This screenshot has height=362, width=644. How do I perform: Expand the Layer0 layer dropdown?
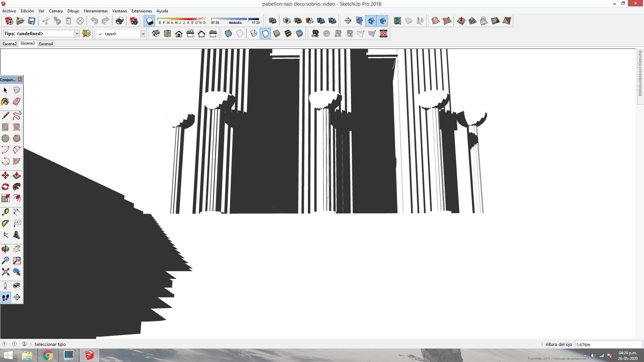click(143, 34)
